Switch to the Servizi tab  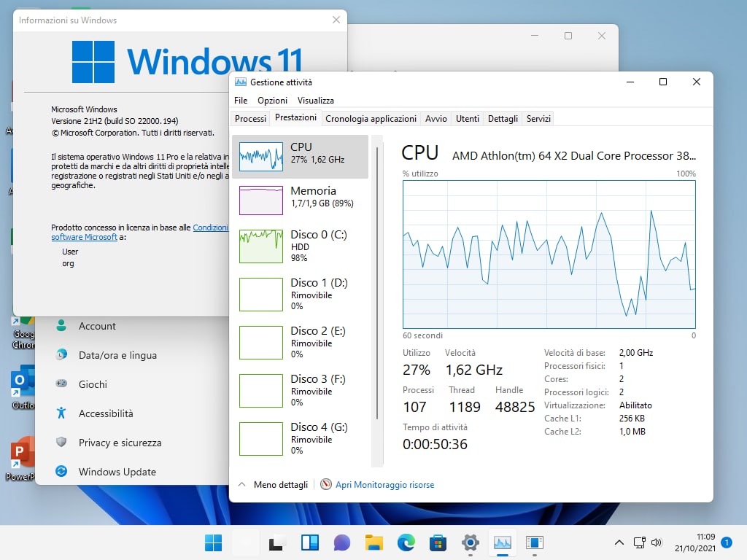(x=538, y=119)
